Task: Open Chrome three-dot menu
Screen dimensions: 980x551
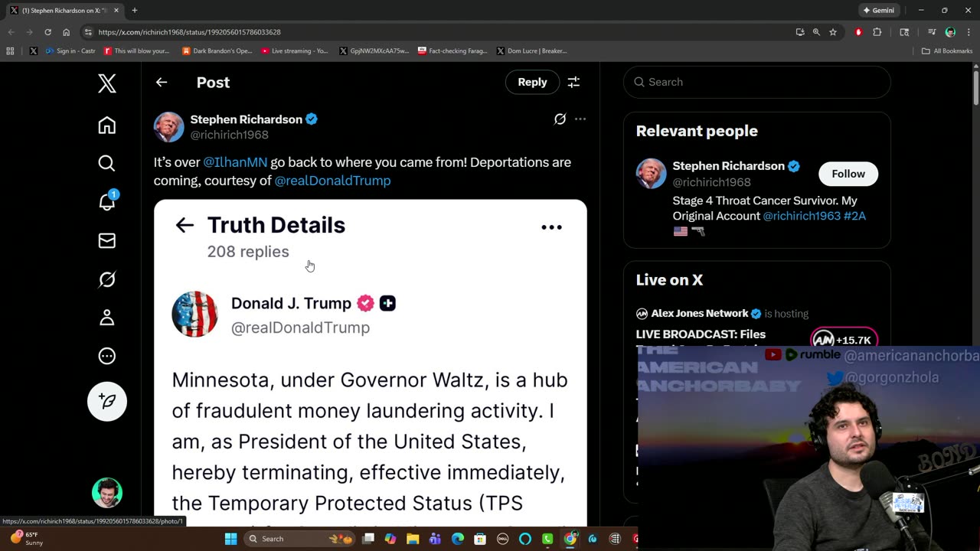Action: point(969,32)
